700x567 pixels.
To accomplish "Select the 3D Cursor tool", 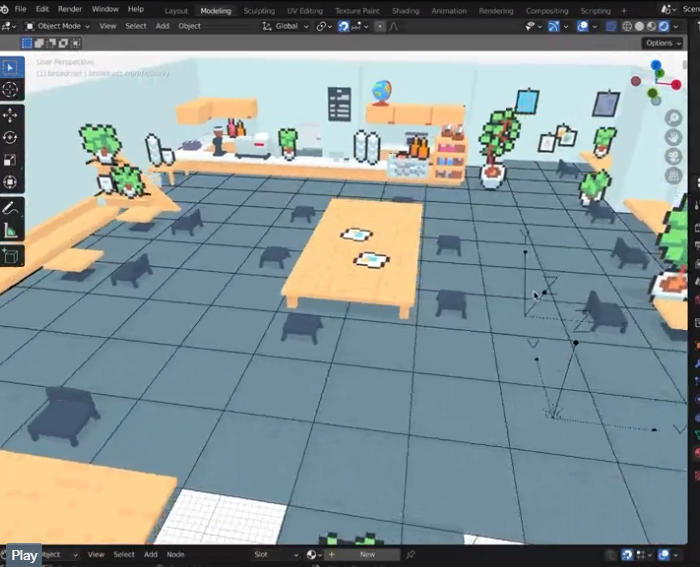I will pos(11,89).
